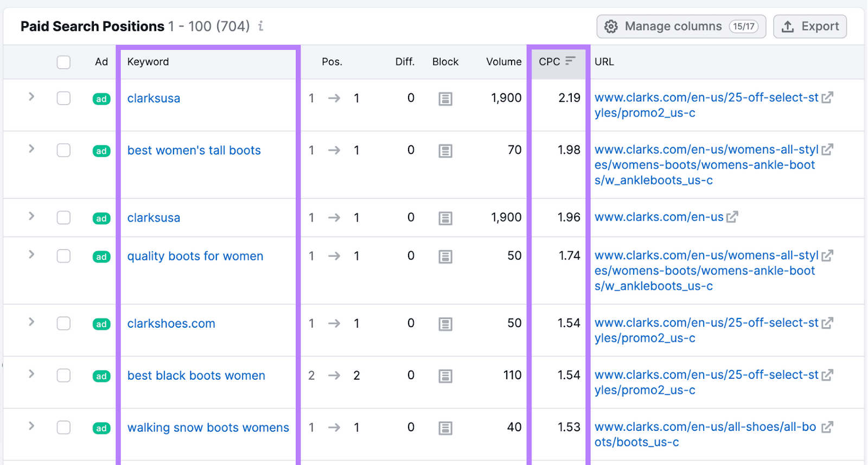The height and width of the screenshot is (465, 868).
Task: Open external link for quality boots for women URL
Action: [827, 256]
